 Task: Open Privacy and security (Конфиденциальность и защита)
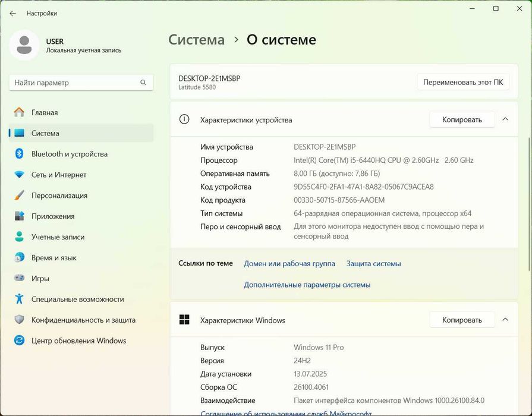pyautogui.click(x=83, y=320)
